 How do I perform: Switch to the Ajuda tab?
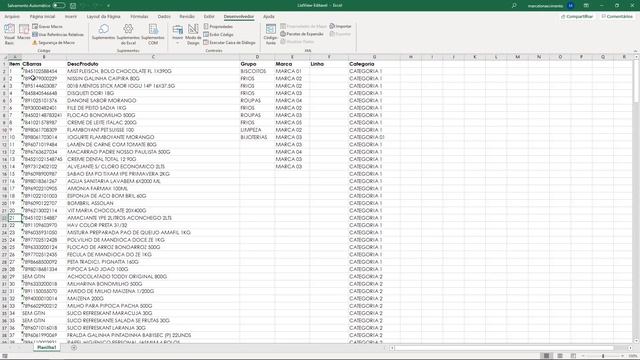pyautogui.click(x=269, y=17)
